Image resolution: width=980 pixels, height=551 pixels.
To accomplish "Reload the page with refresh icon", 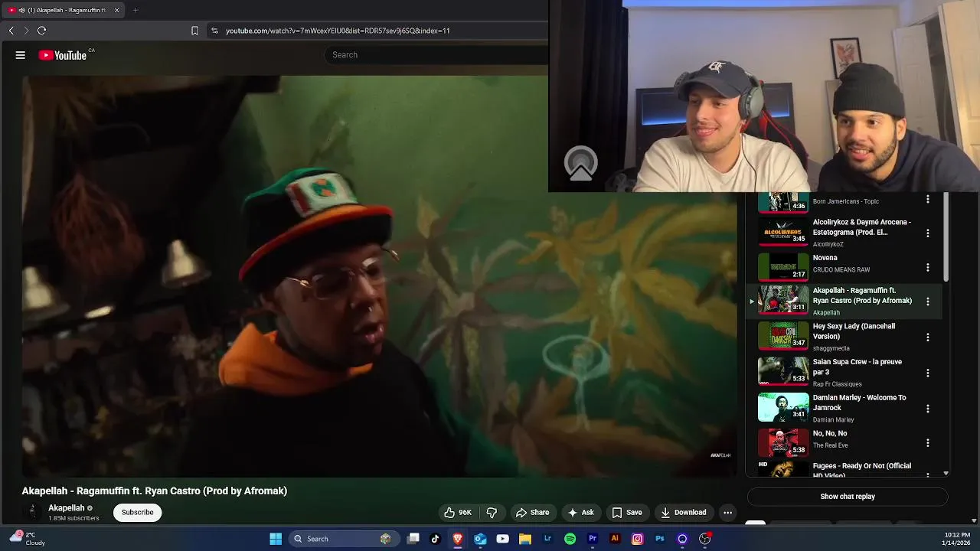I will point(41,31).
